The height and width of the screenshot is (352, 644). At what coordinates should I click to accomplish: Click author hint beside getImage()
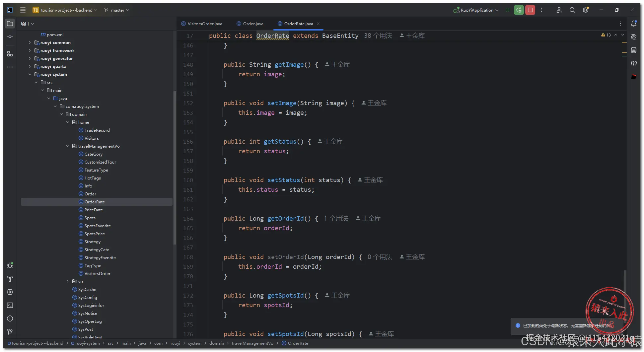pos(337,64)
